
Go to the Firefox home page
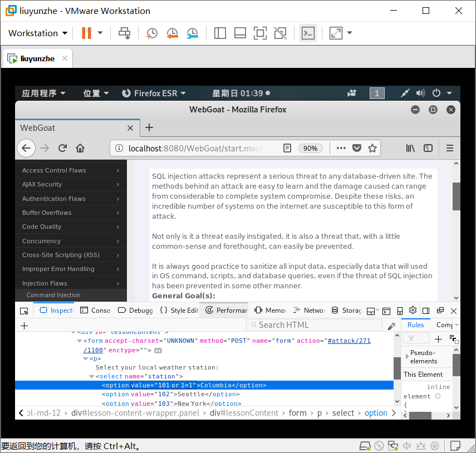pyautogui.click(x=80, y=148)
